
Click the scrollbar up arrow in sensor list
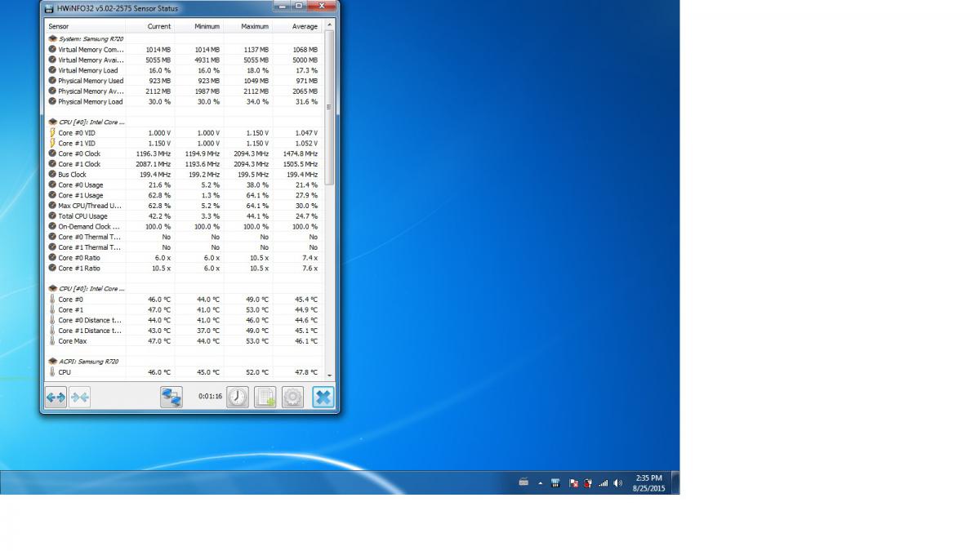pos(330,26)
